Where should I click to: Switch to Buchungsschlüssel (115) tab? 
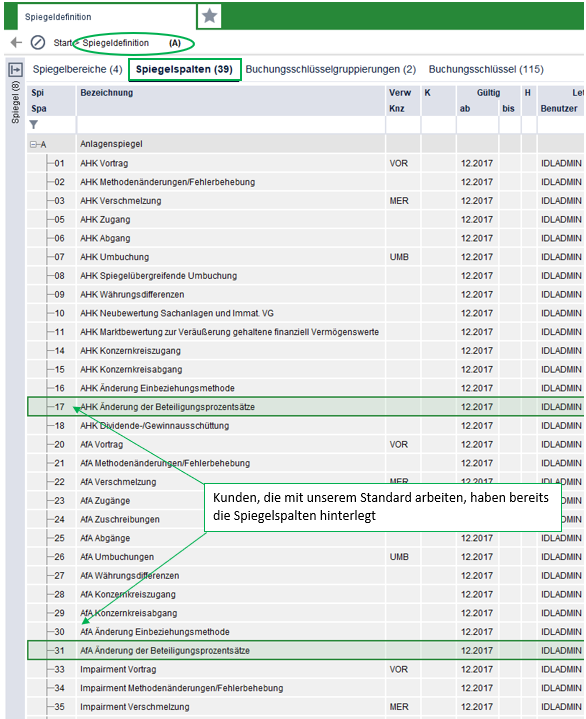[486, 69]
